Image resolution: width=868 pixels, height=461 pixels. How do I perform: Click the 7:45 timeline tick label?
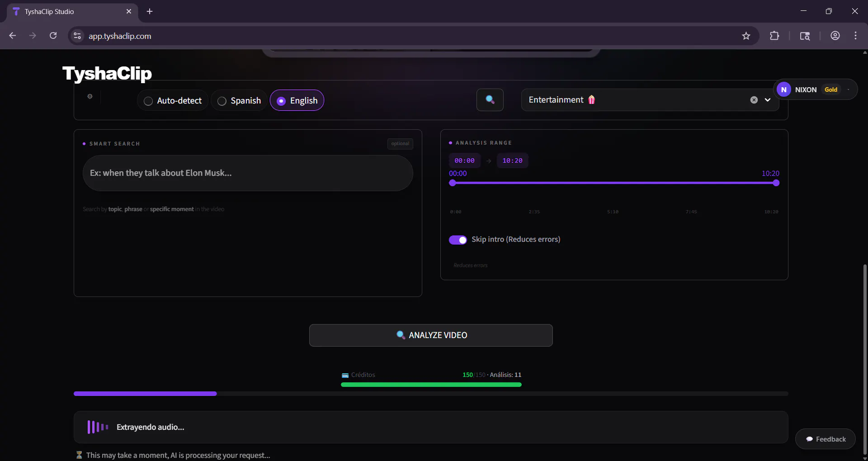[691, 212]
